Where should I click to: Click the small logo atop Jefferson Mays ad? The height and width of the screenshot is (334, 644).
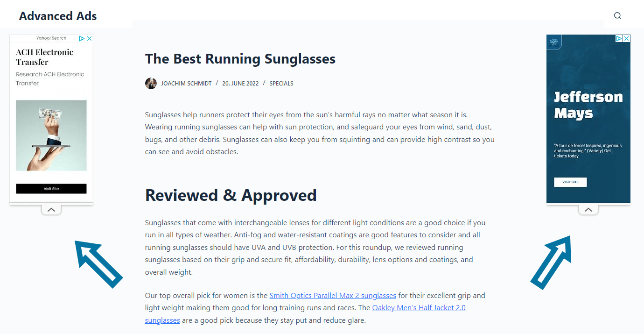pyautogui.click(x=554, y=41)
